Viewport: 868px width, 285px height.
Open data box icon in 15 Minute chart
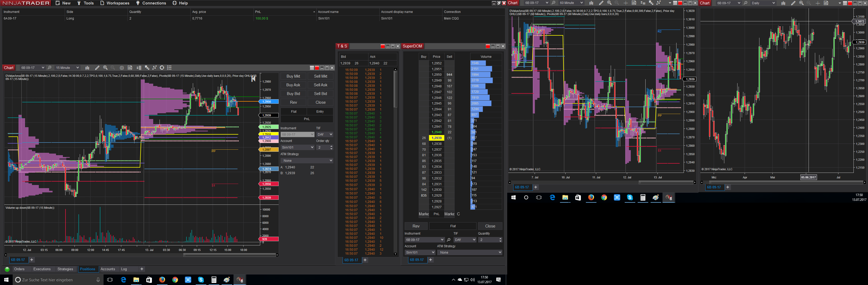(130, 68)
